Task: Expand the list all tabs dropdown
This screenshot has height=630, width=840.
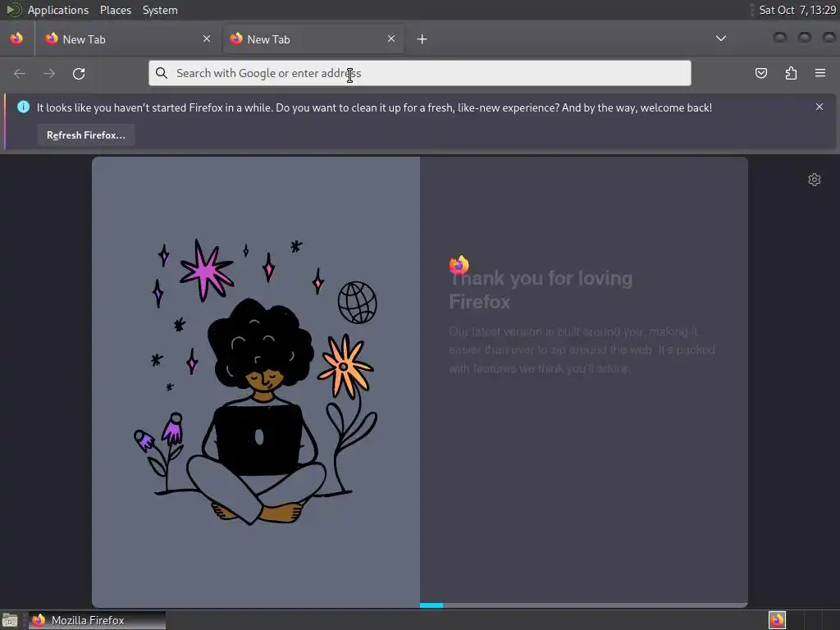Action: (721, 39)
